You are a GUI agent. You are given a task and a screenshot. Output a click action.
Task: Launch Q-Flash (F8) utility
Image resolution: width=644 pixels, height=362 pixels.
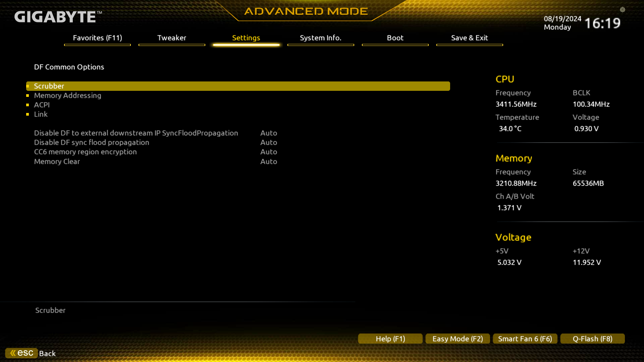[x=592, y=339]
